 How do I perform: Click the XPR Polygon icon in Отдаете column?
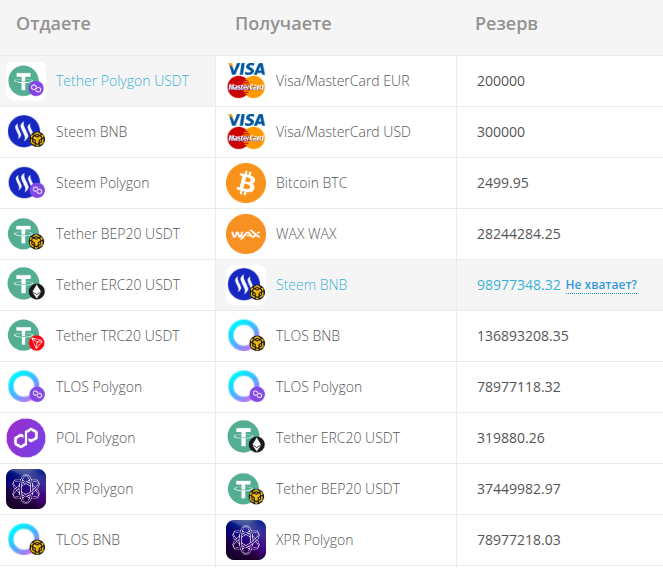point(26,489)
